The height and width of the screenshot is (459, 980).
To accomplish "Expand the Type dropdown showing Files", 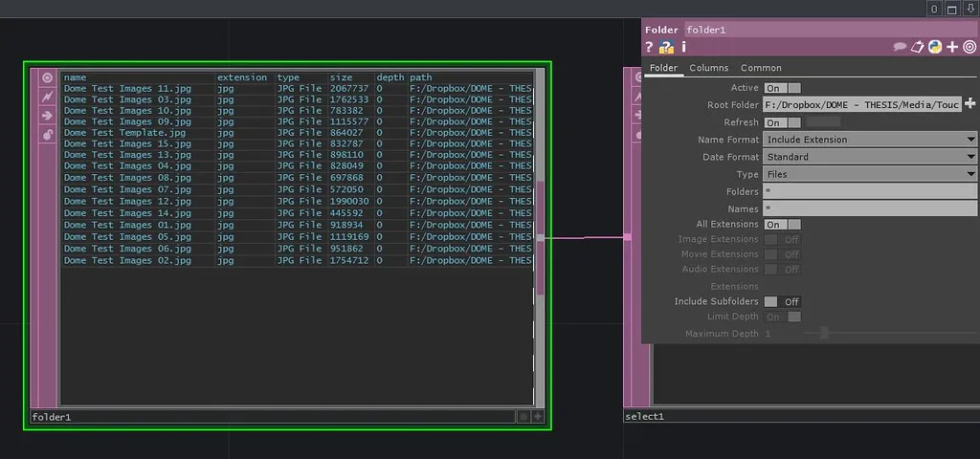I will (870, 174).
